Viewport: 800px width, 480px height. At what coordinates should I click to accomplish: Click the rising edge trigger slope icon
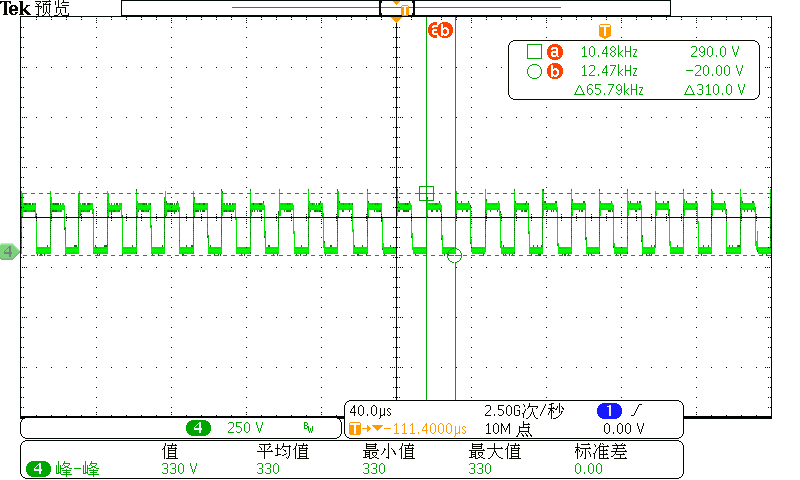(x=636, y=410)
